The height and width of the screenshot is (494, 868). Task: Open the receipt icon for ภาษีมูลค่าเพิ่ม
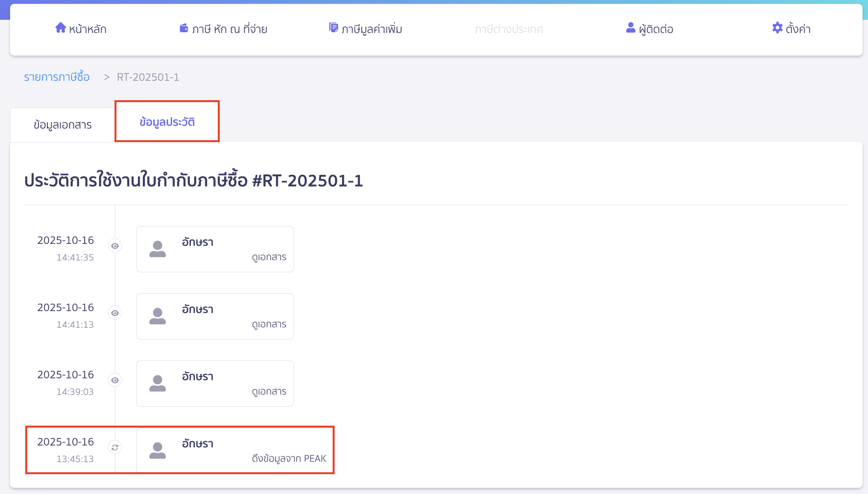point(333,27)
